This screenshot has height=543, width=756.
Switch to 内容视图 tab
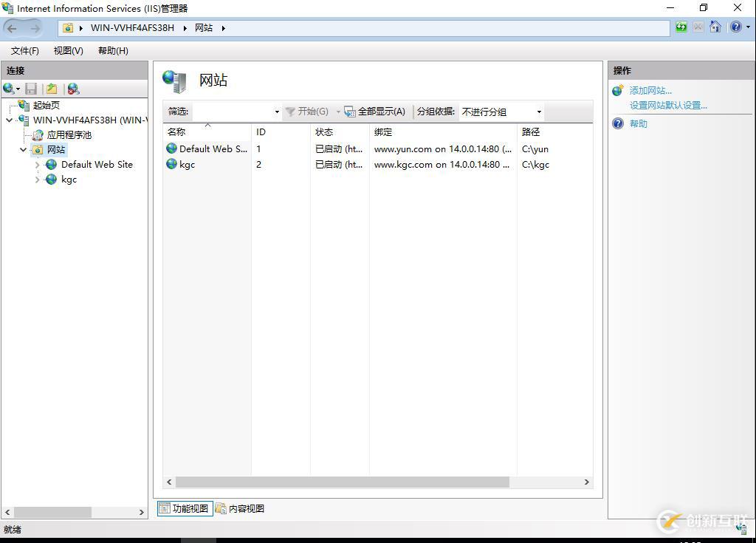point(240,508)
